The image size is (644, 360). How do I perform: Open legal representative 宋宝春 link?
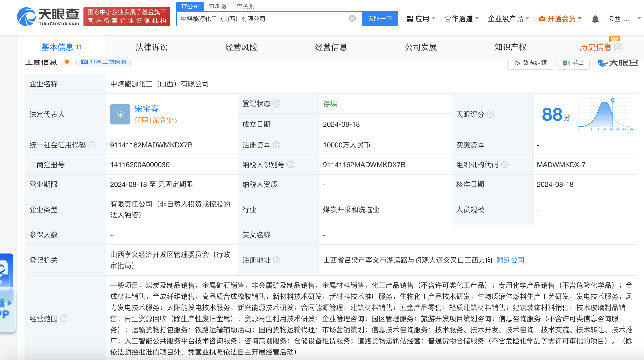147,109
